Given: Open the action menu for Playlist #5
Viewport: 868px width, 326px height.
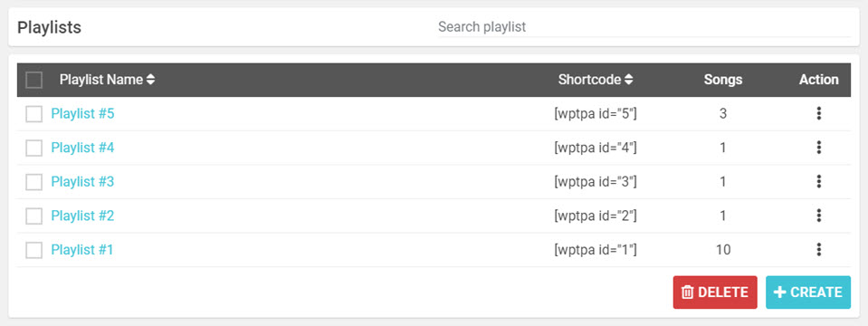Looking at the screenshot, I should (819, 113).
